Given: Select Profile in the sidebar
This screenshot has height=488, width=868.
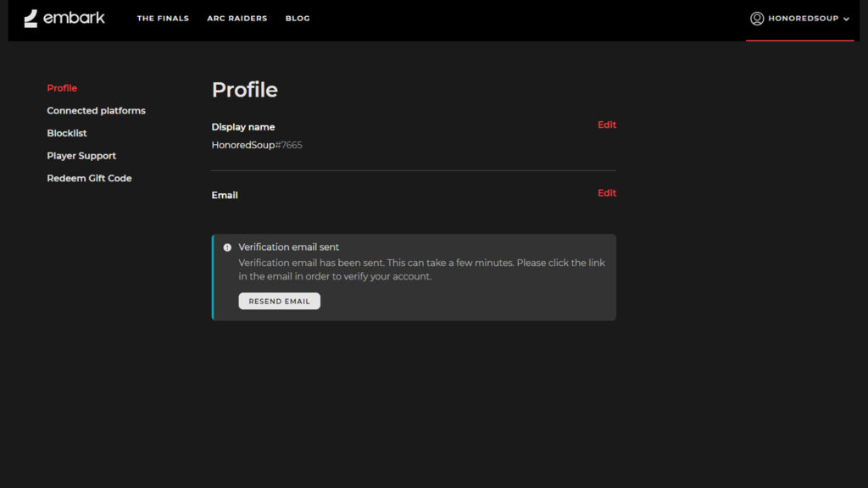Looking at the screenshot, I should [x=62, y=88].
